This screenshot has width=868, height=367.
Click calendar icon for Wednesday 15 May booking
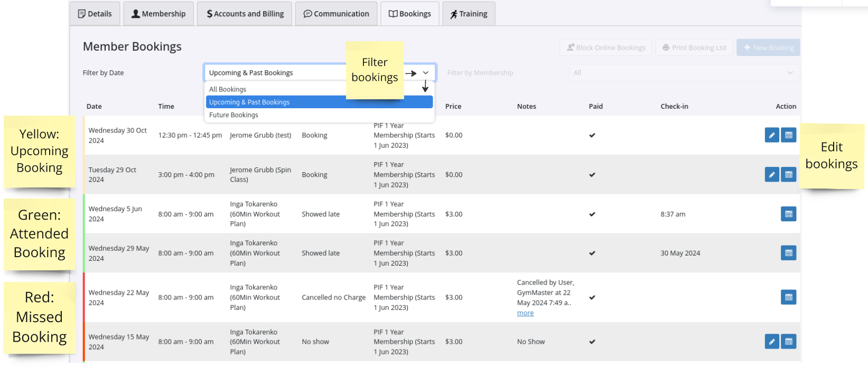[788, 342]
